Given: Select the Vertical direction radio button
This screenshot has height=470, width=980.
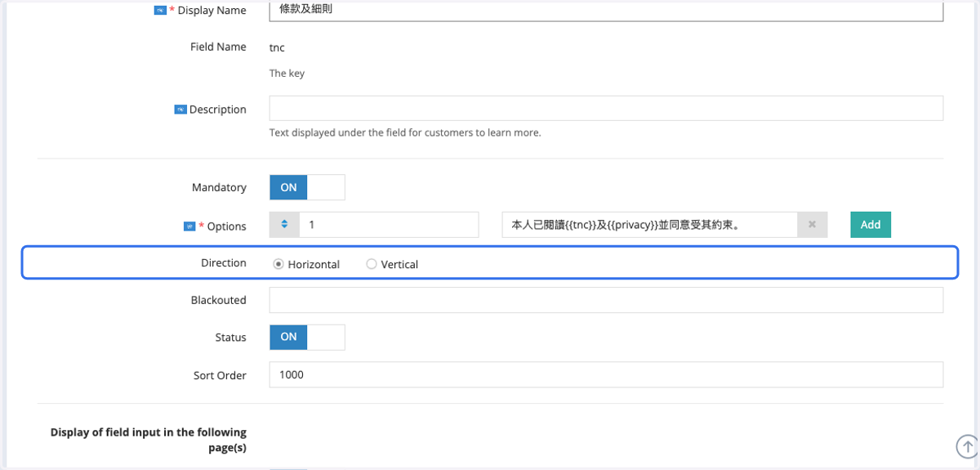Looking at the screenshot, I should [x=372, y=264].
